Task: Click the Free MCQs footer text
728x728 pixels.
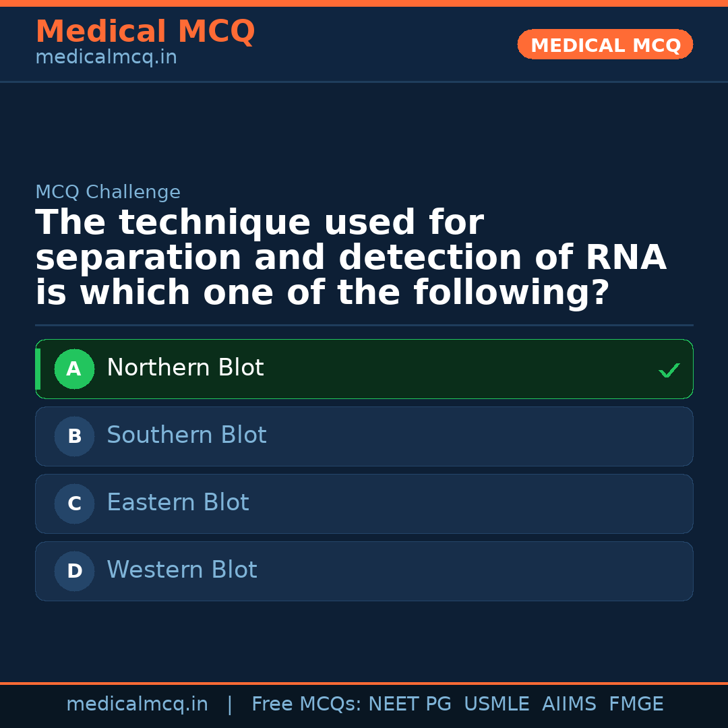Action: click(307, 704)
